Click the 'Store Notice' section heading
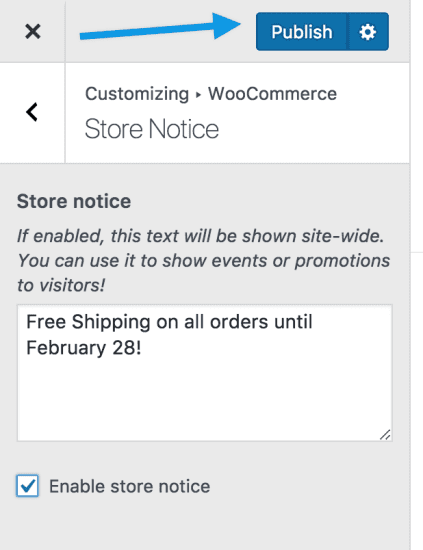 pyautogui.click(x=152, y=129)
